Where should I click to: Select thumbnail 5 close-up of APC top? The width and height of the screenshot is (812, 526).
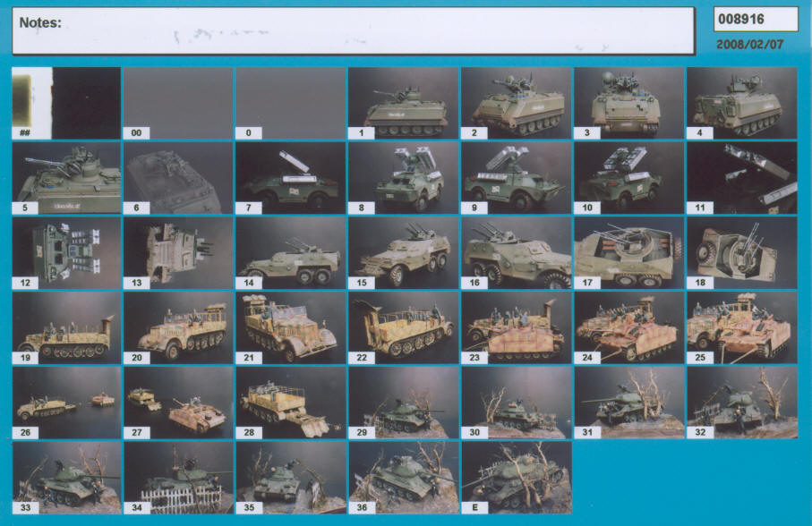coord(66,178)
